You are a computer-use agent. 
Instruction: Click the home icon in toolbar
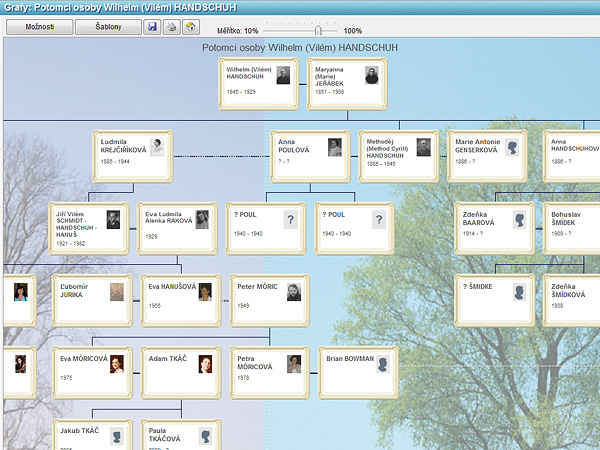point(191,27)
